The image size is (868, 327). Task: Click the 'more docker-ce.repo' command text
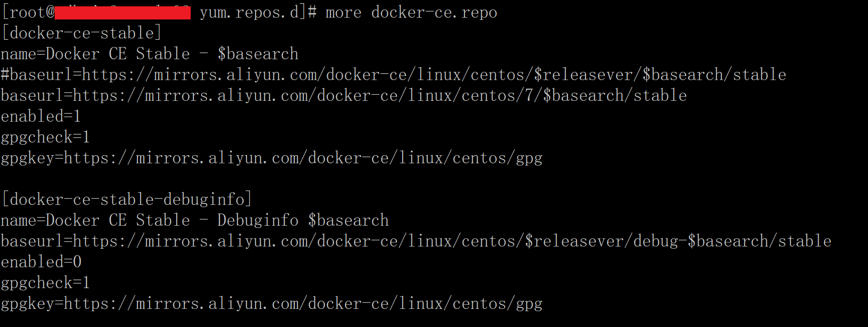[411, 13]
